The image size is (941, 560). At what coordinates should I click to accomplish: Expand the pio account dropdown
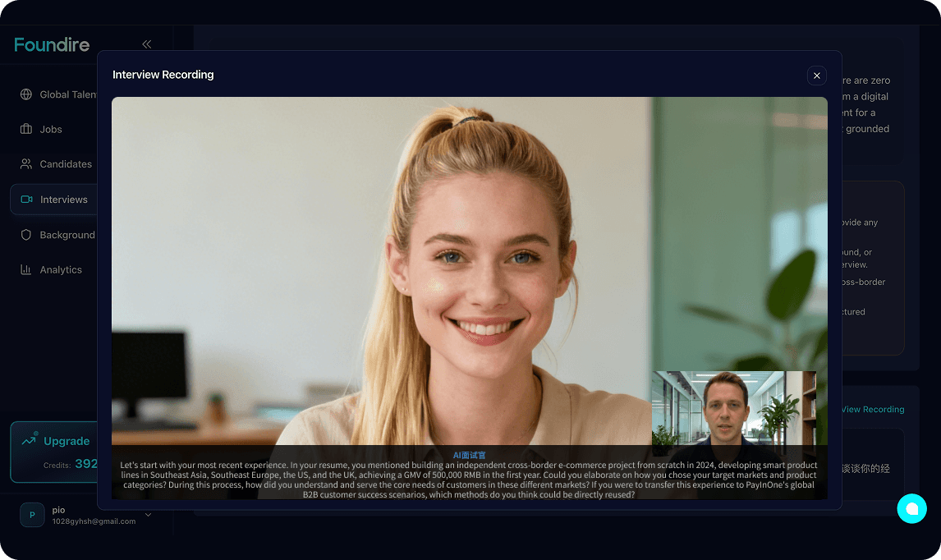coord(148,515)
